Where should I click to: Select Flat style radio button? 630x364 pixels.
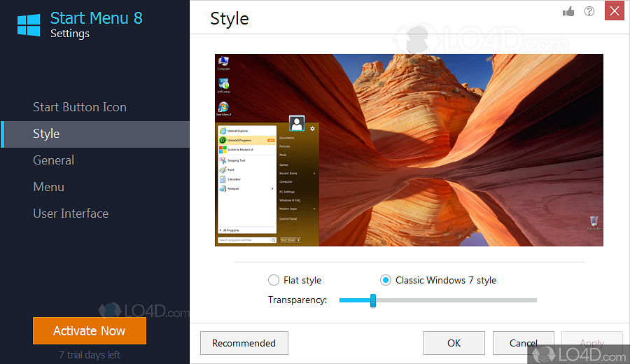pyautogui.click(x=274, y=280)
